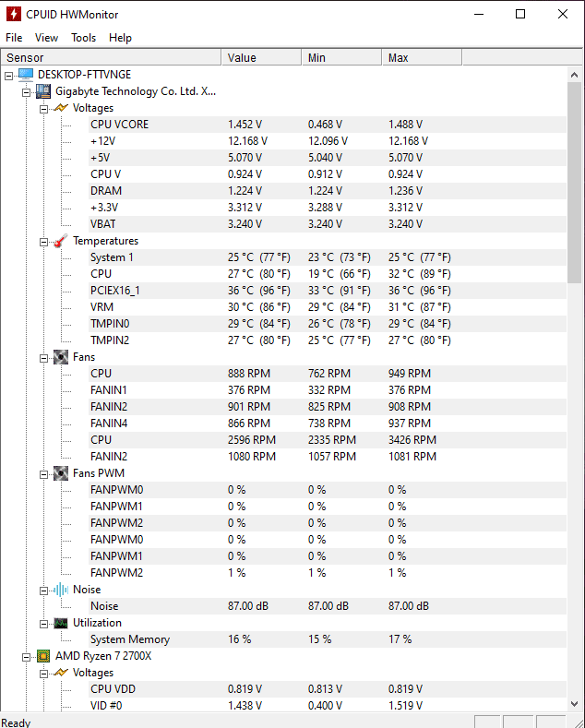The height and width of the screenshot is (728, 585).
Task: Click the 1.488 V max CPU VCORE value
Action: [x=405, y=125]
